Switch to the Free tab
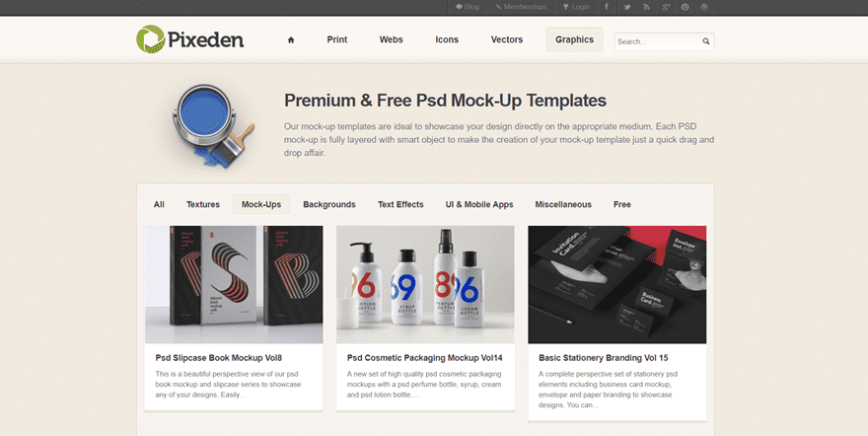 622,205
